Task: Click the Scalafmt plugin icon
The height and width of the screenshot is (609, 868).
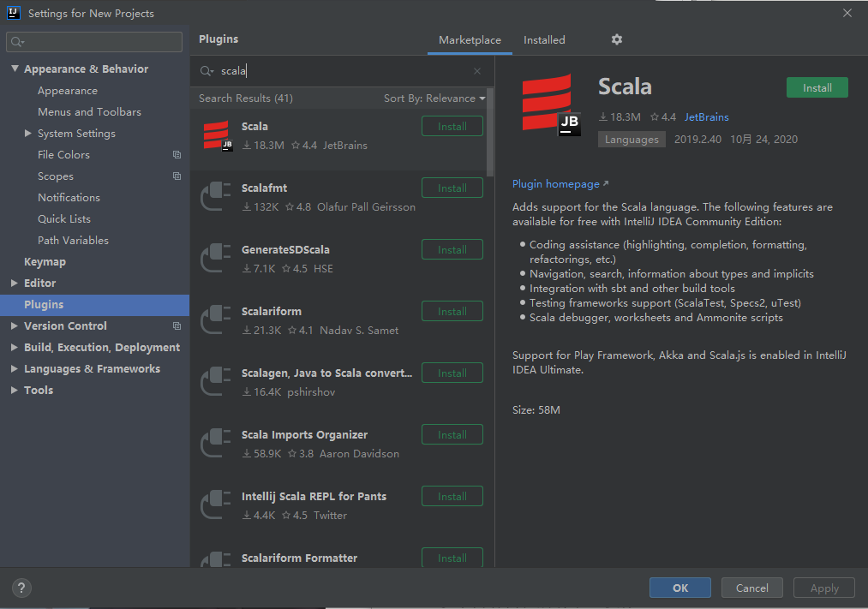Action: (216, 197)
